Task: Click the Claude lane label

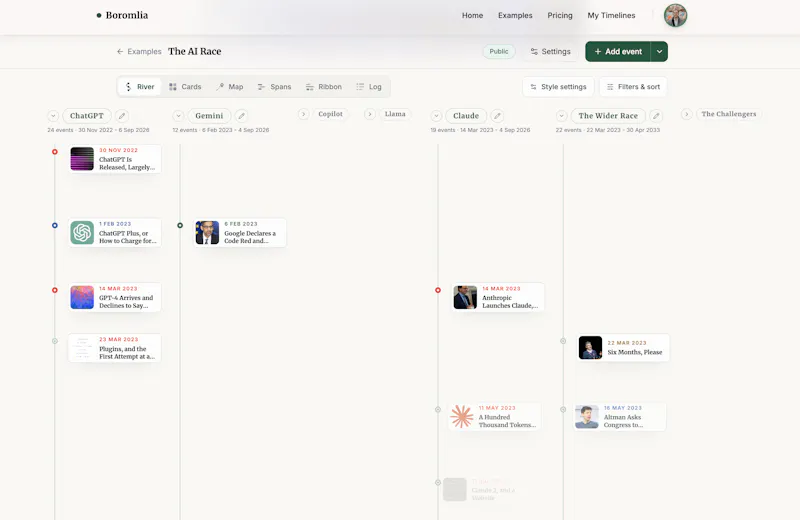Action: pos(466,116)
